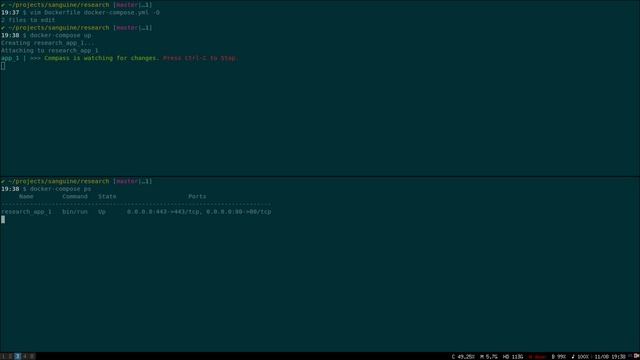
Task: Switch to workspace 2 in the status bar
Action: point(11,356)
